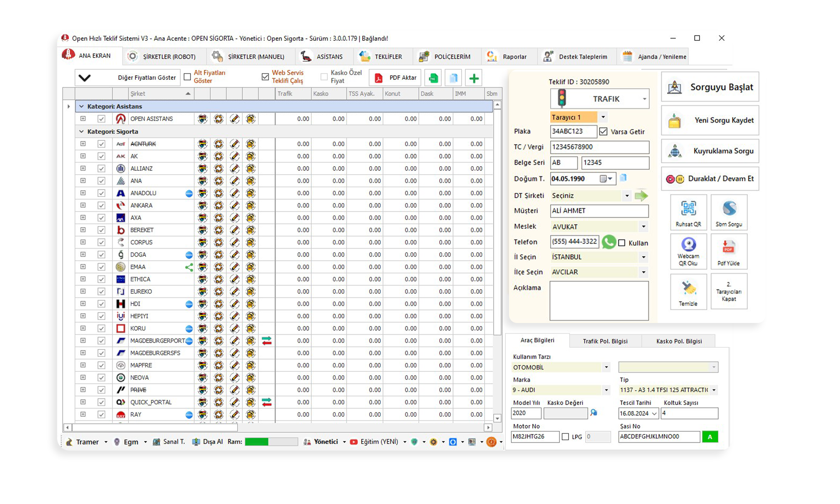Screen dimensions: 840x504
Task: Uncheck Varsa Getir checkbox
Action: tap(604, 131)
